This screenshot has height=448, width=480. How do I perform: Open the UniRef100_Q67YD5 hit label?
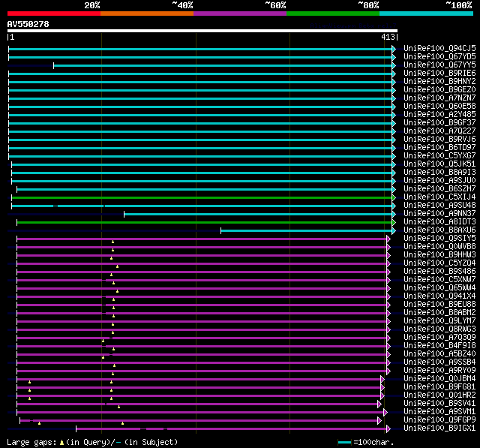tap(439, 56)
